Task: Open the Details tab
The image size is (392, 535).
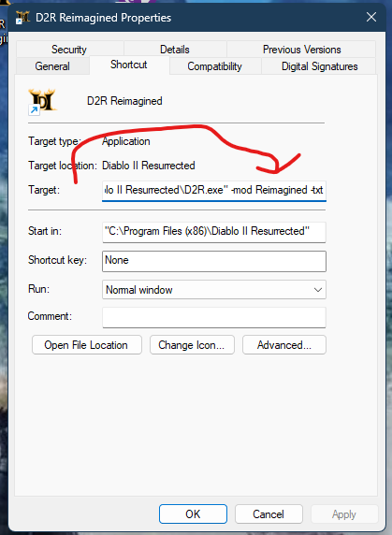Action: (175, 50)
